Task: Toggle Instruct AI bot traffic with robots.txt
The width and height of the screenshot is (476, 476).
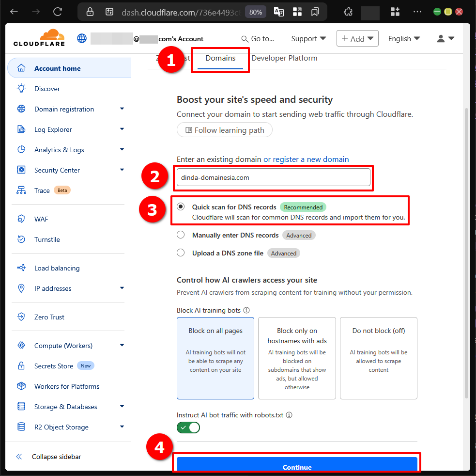Action: pos(188,428)
